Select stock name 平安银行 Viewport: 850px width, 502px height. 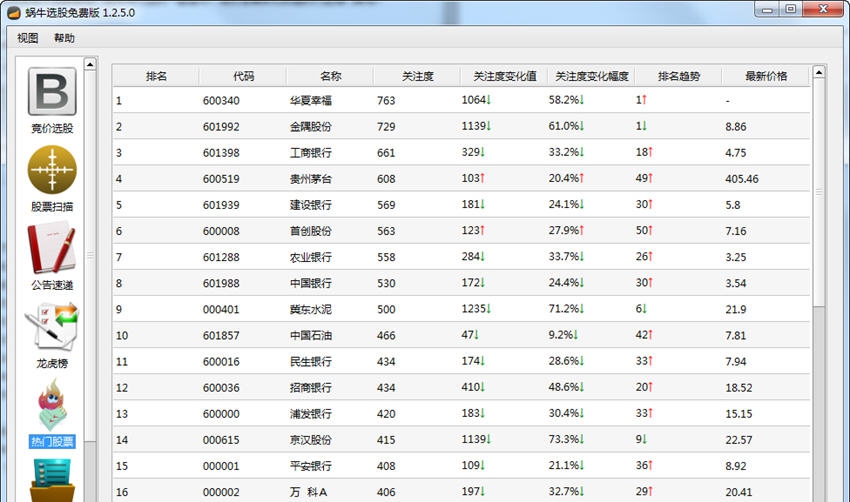[311, 466]
